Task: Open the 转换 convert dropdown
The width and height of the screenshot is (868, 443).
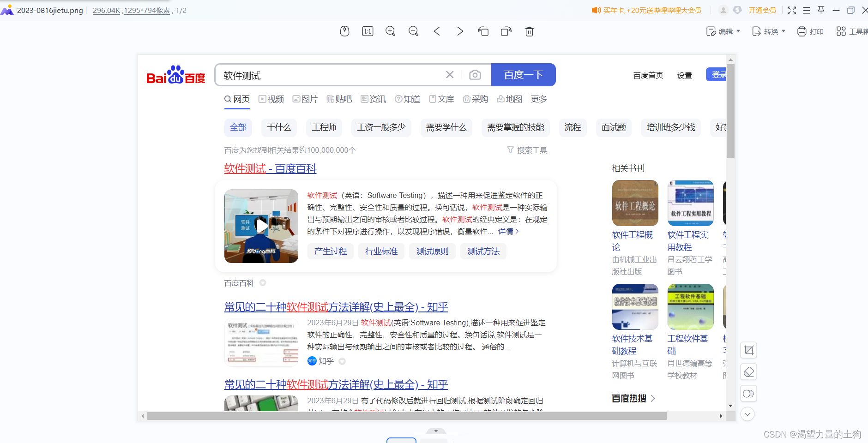Action: coord(769,31)
